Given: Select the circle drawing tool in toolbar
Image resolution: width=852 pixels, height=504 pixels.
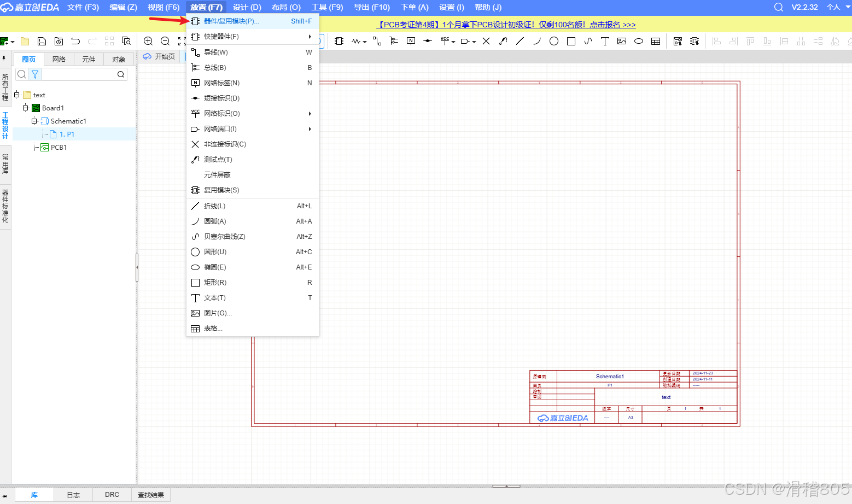Looking at the screenshot, I should click(x=554, y=41).
